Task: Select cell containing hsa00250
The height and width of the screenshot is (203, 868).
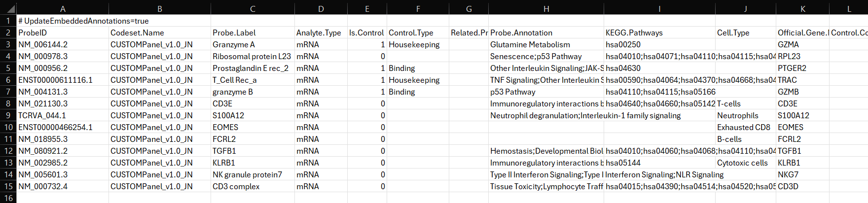Action: tap(659, 44)
